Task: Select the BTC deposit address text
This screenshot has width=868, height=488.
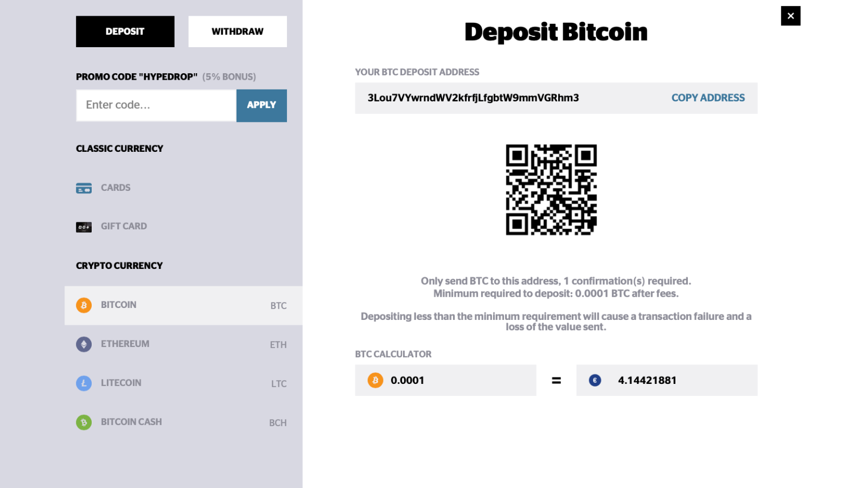Action: tap(473, 98)
